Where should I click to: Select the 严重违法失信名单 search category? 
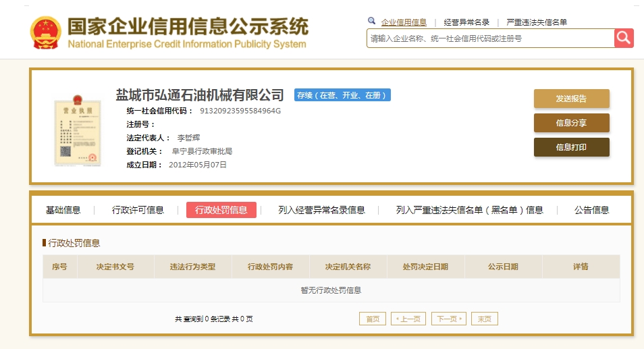(537, 22)
